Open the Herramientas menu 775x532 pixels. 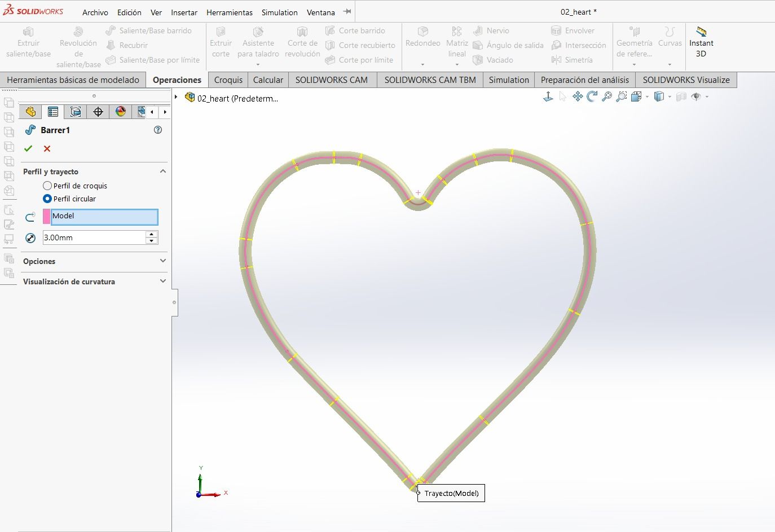[229, 12]
